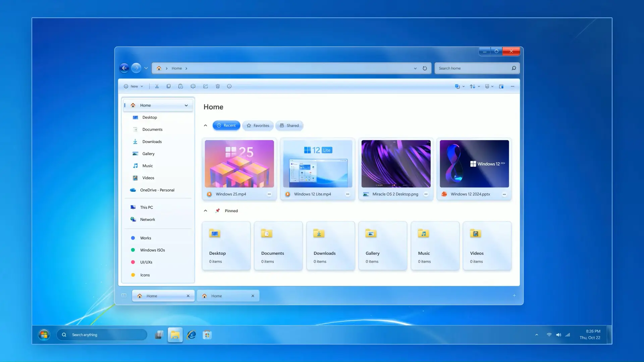Toggle the details pane icon in toolbar
The image size is (644, 362).
point(501,86)
